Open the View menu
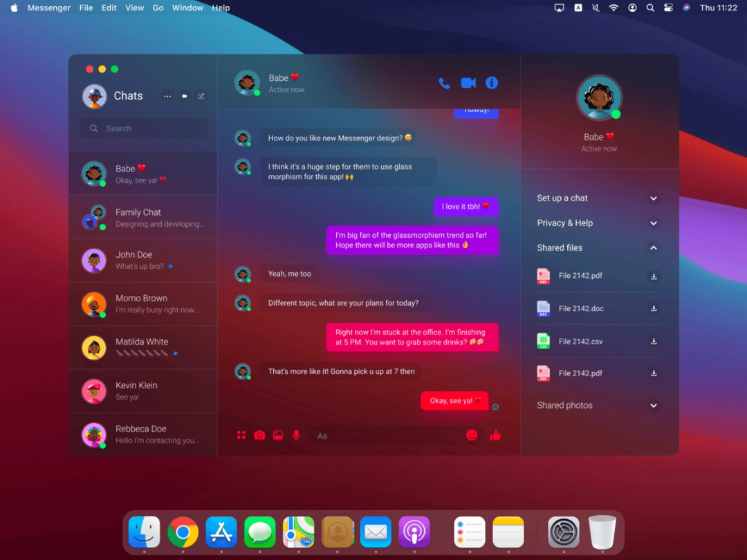Viewport: 747px width, 560px height. (x=134, y=8)
